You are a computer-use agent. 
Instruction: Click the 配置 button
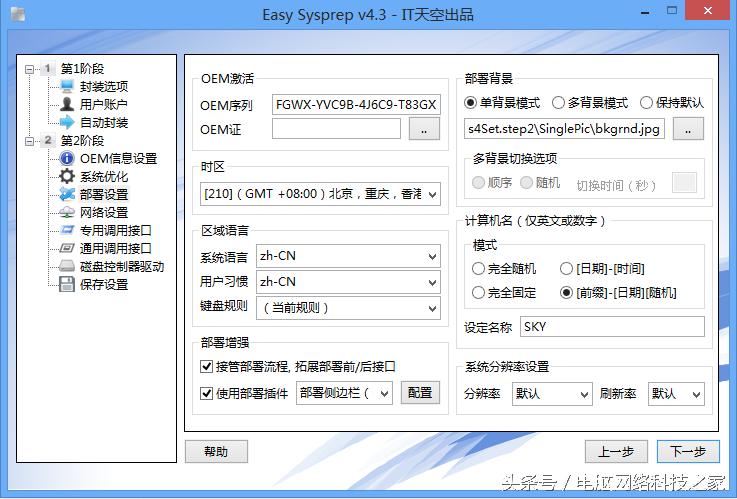pyautogui.click(x=420, y=392)
